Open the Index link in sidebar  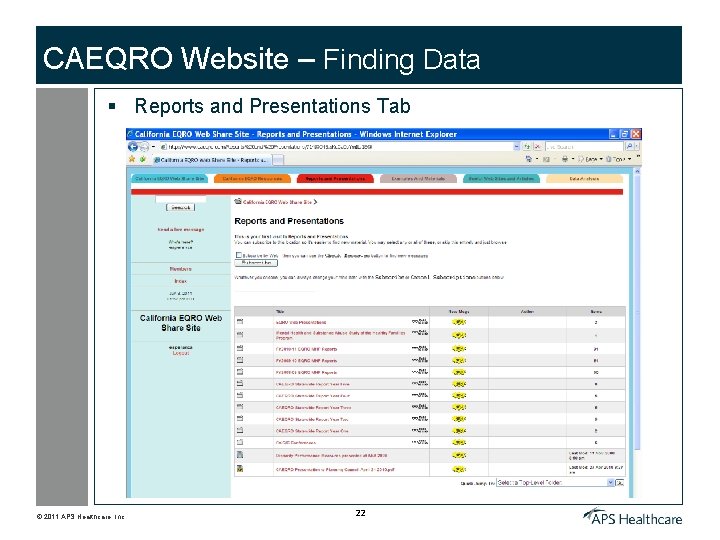(180, 281)
